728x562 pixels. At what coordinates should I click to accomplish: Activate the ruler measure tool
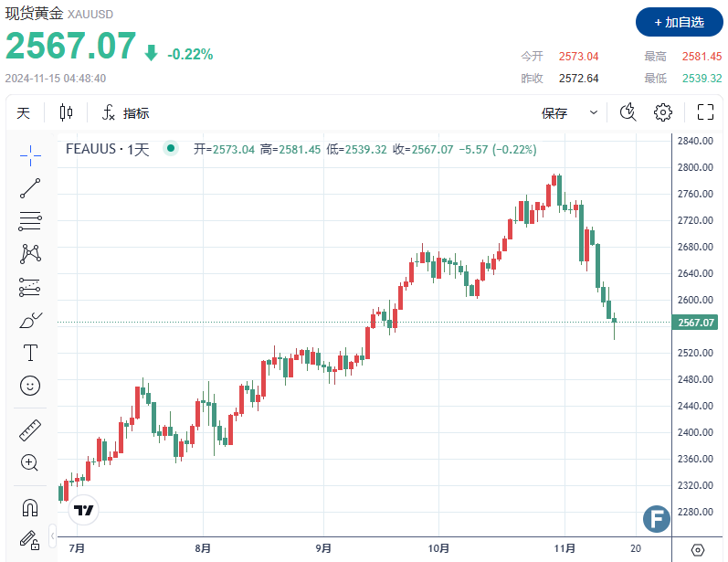(30, 429)
